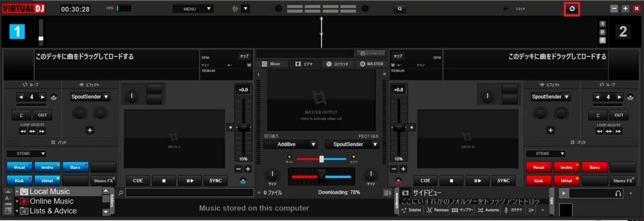
Task: Click the Q button in the top bar
Action: click(x=399, y=8)
